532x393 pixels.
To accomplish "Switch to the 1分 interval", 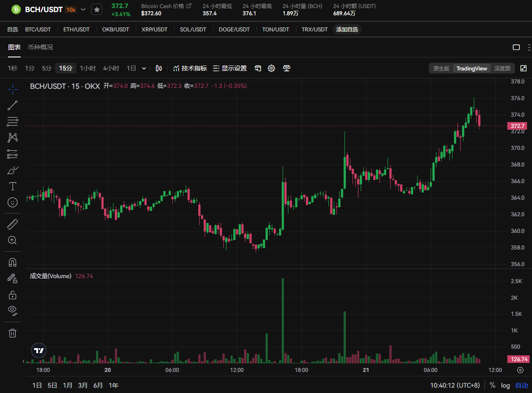I will 30,68.
